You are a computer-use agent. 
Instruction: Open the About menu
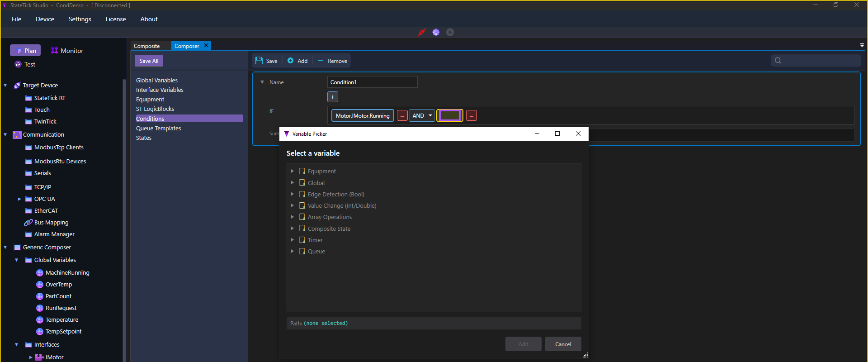coord(149,19)
